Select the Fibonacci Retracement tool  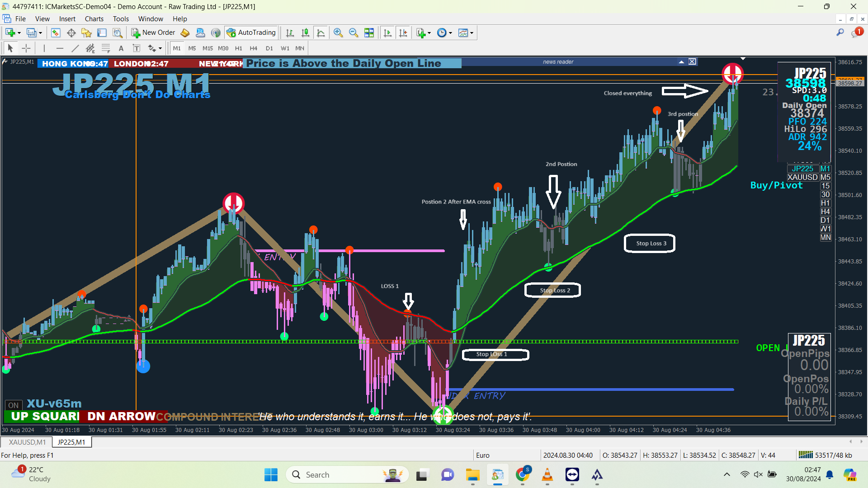105,48
